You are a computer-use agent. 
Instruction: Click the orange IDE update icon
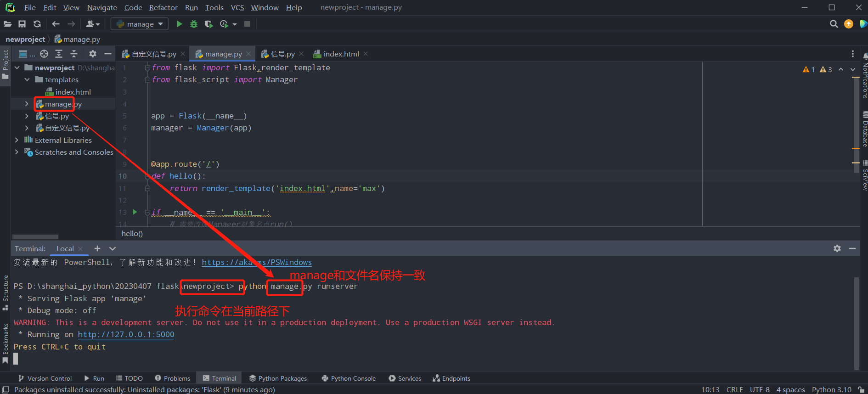(x=849, y=24)
